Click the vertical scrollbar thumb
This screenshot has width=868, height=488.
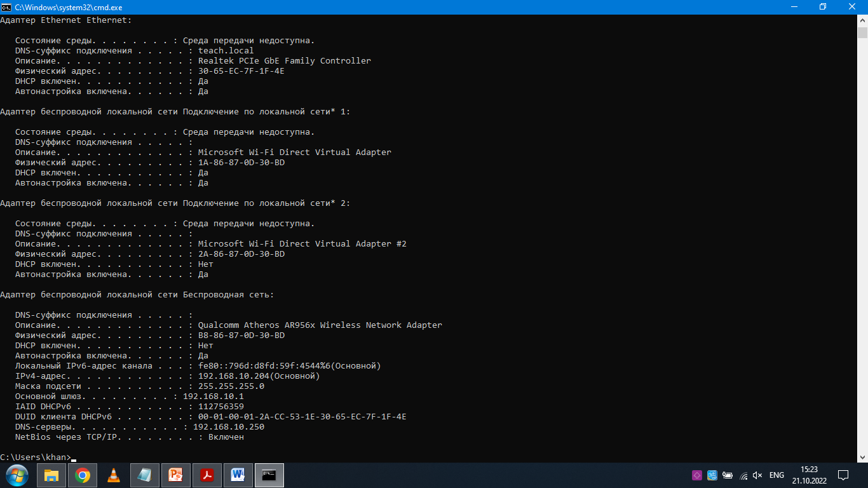click(862, 33)
